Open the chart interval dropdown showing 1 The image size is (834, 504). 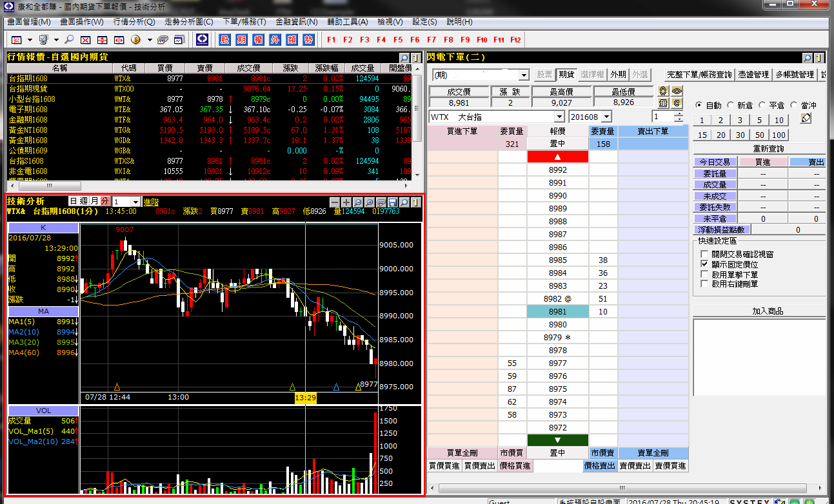[x=135, y=202]
